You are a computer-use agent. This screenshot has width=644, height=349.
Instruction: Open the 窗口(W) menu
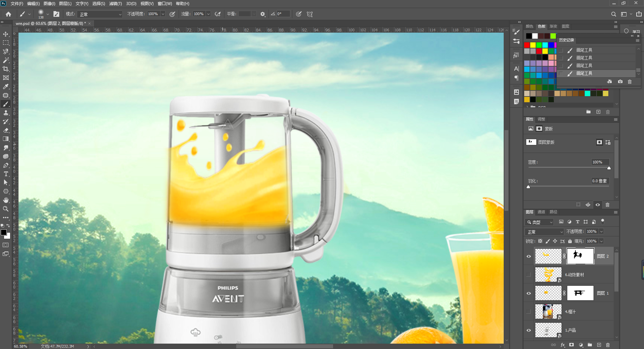pyautogui.click(x=165, y=4)
